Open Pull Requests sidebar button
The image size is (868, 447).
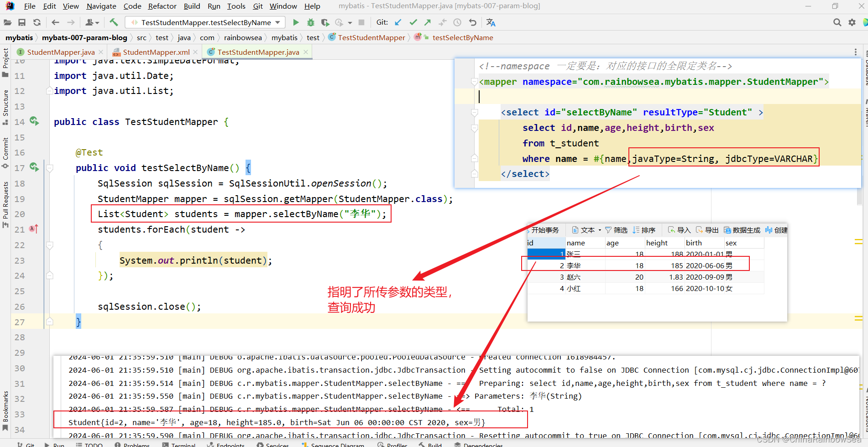(x=5, y=205)
